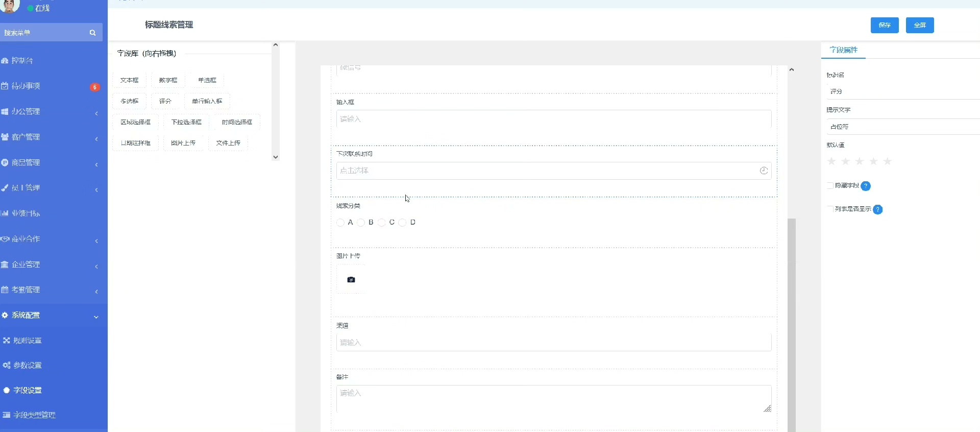Click the help icon beside 列表是否显示
Image resolution: width=980 pixels, height=432 pixels.
(878, 209)
